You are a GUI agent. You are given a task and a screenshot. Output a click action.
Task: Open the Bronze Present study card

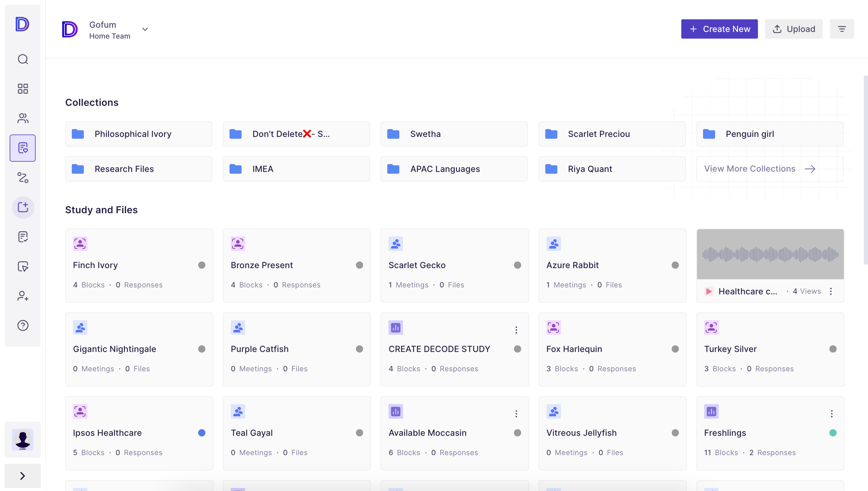297,266
